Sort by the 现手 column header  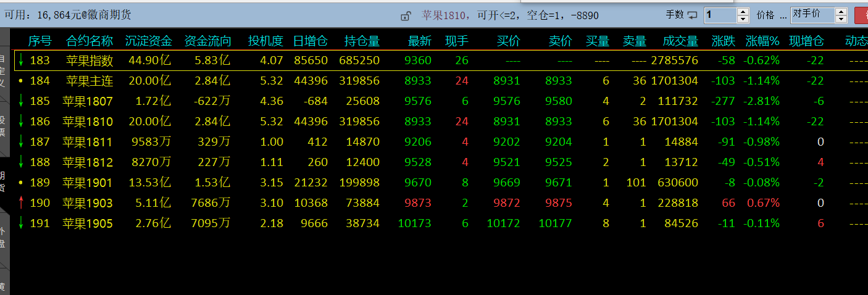[x=457, y=41]
